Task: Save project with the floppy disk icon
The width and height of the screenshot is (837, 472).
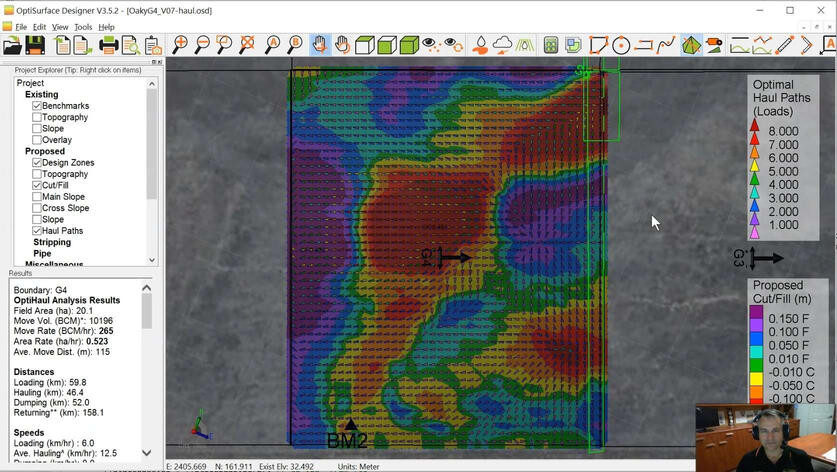Action: tap(35, 45)
